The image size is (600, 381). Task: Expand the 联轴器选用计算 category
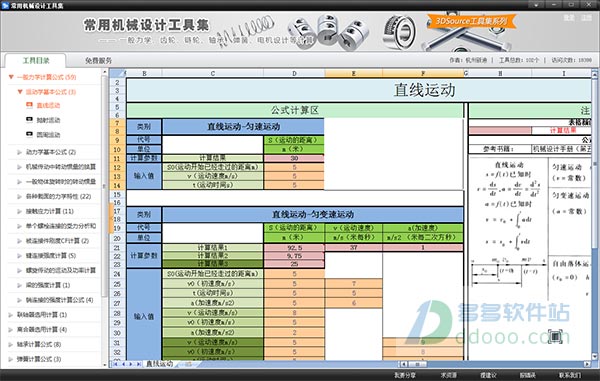tap(11, 315)
